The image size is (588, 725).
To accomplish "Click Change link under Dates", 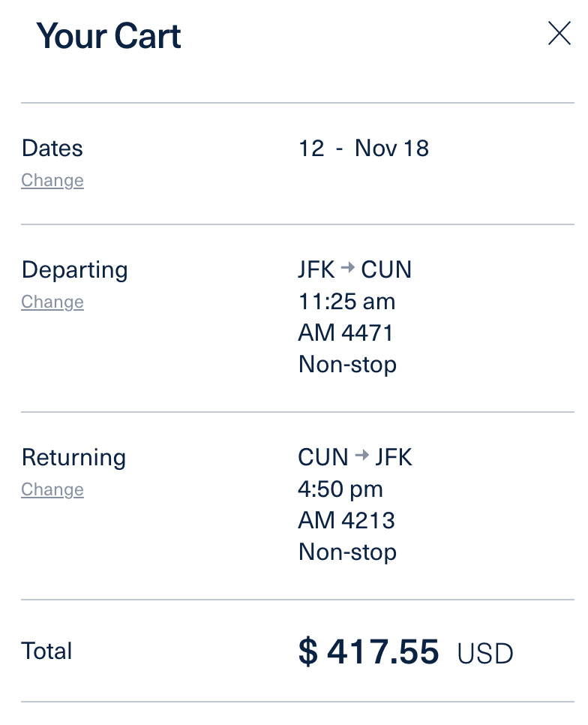I will point(52,181).
